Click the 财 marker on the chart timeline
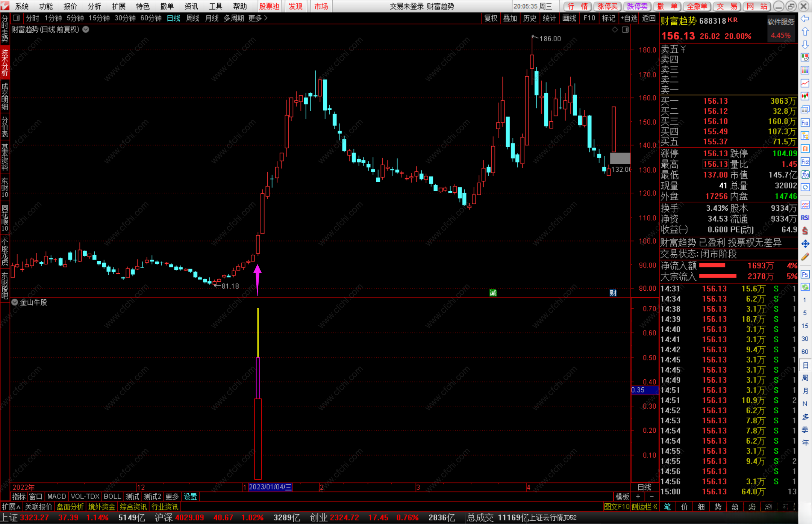 (613, 293)
